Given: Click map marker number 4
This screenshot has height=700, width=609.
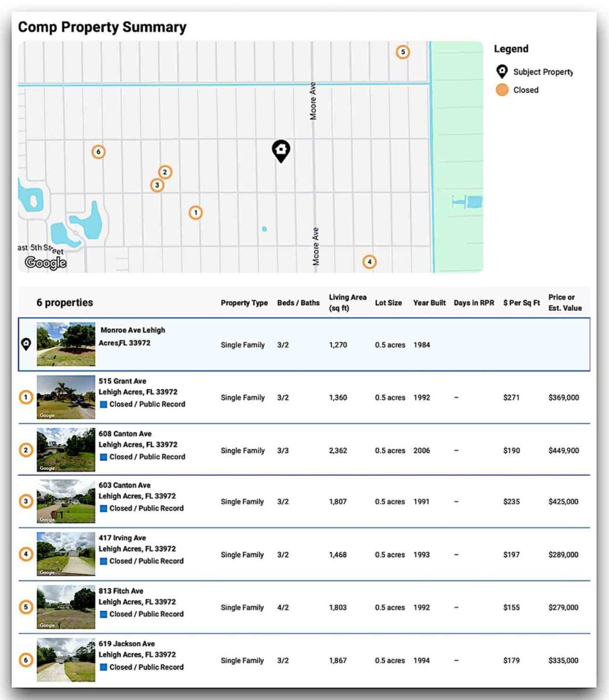Looking at the screenshot, I should click(x=369, y=262).
